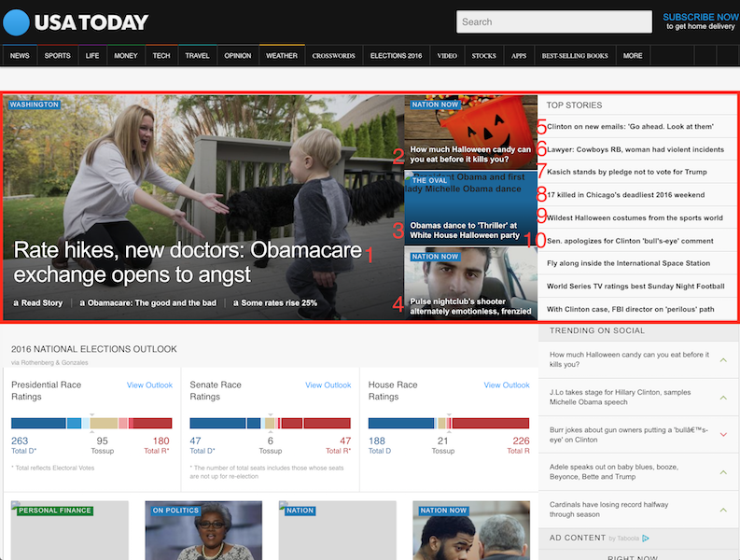This screenshot has width=740, height=560.
Task: Collapse the Burr jokes trending item chevron
Action: pyautogui.click(x=723, y=434)
